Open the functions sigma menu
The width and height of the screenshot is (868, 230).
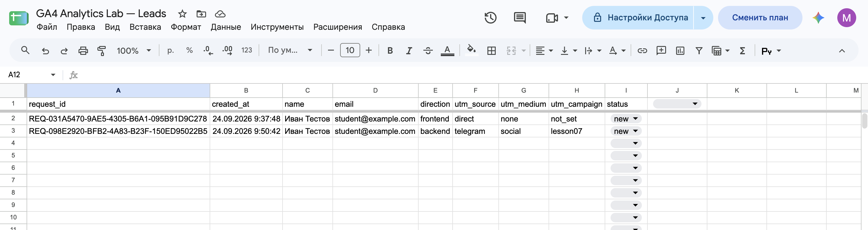pyautogui.click(x=742, y=50)
